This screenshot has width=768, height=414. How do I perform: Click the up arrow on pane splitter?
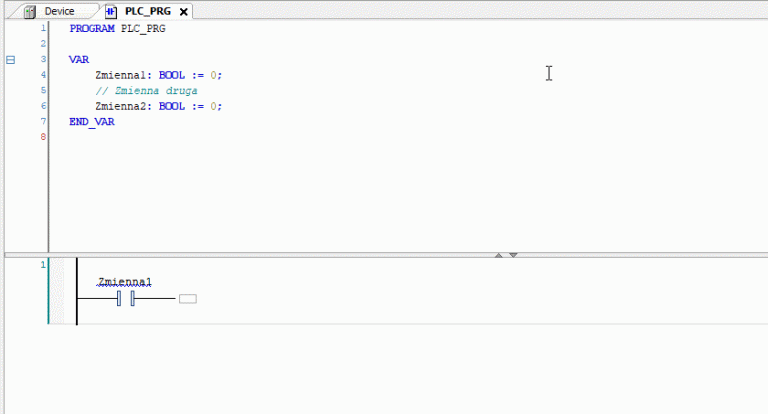tap(499, 256)
